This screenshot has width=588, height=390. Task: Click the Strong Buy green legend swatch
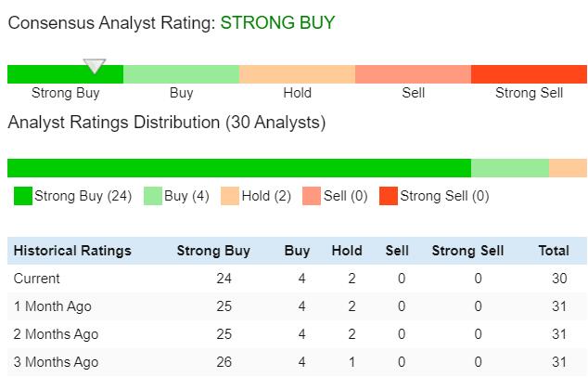pyautogui.click(x=23, y=196)
